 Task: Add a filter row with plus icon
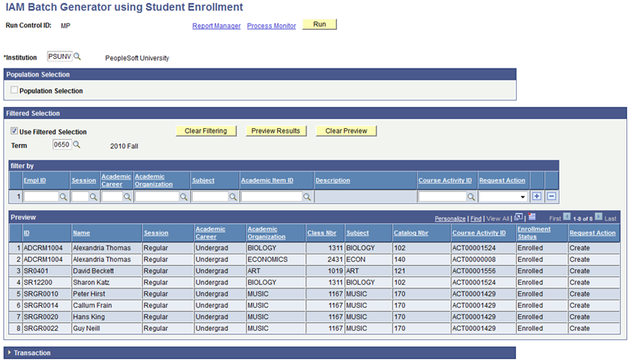[x=537, y=196]
